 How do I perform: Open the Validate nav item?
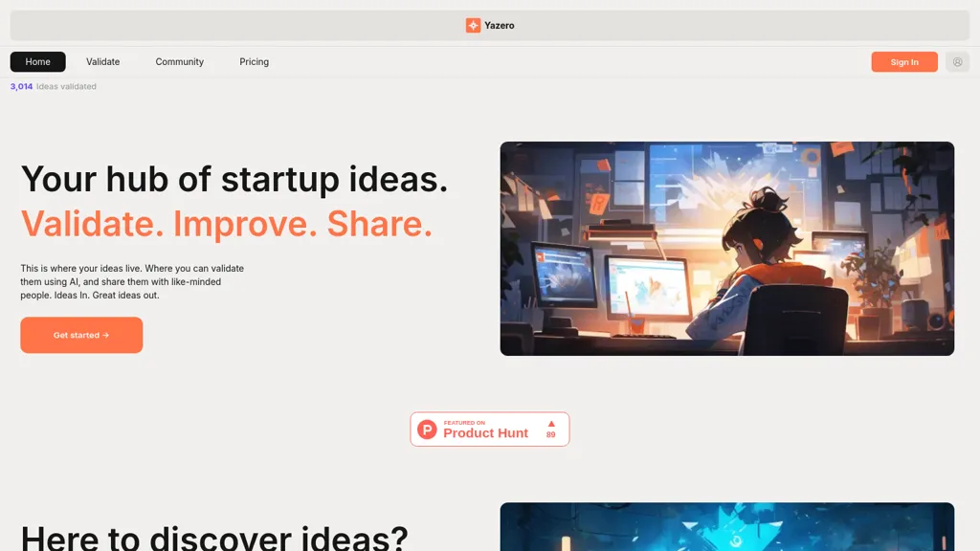pyautogui.click(x=103, y=62)
